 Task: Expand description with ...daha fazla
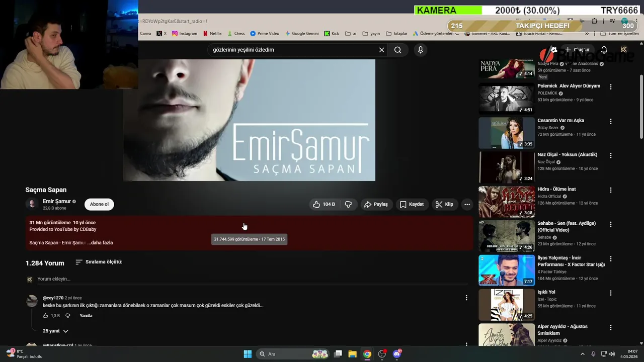coord(100,243)
